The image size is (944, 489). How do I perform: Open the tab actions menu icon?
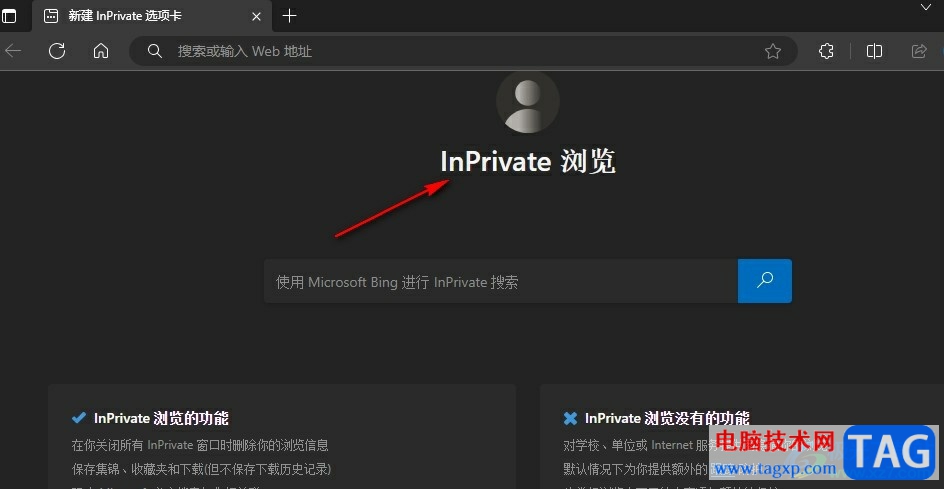point(8,16)
